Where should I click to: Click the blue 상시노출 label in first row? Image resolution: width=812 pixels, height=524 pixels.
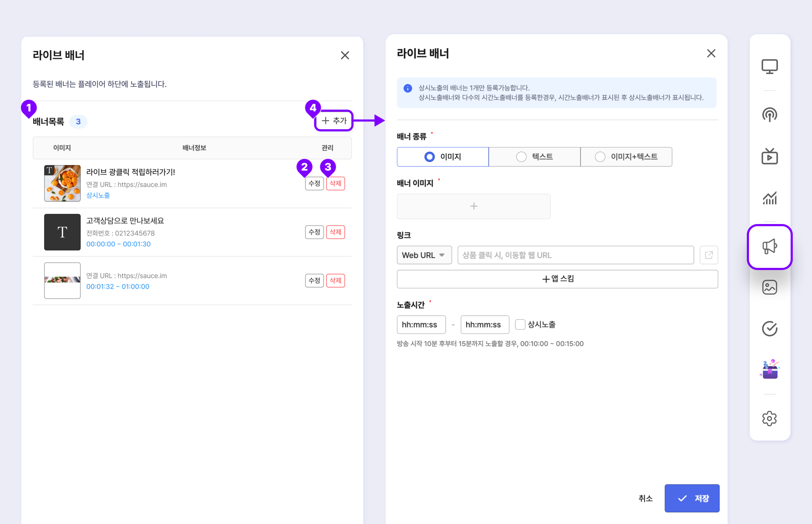[x=98, y=195]
